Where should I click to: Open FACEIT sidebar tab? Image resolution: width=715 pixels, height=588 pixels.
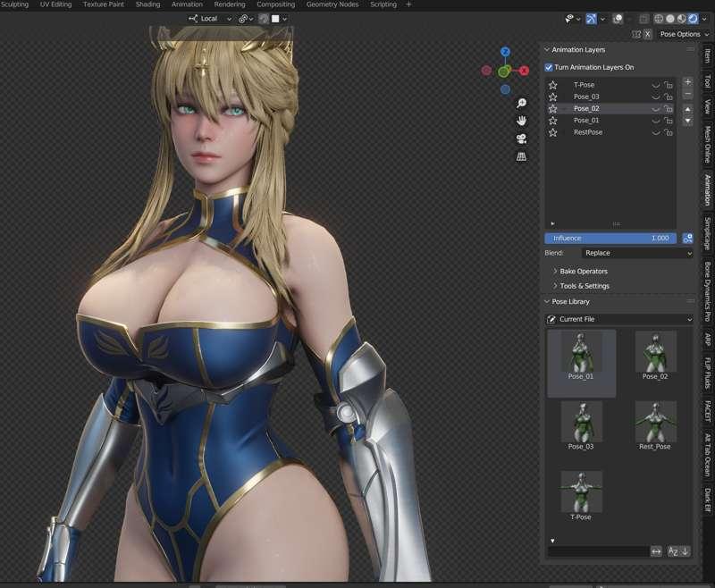(x=707, y=411)
